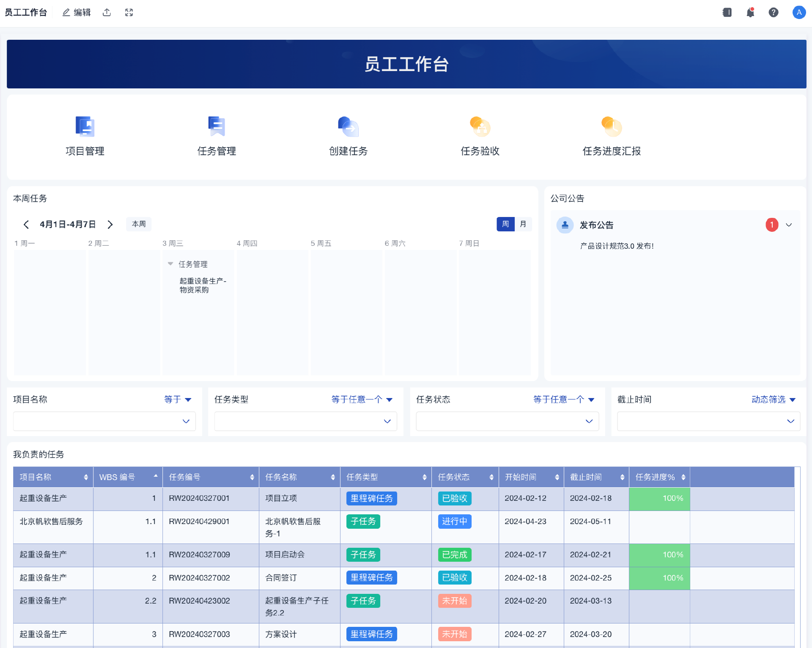Viewport: 812px width, 648px height.
Task: Go to next week with right arrow
Action: [x=110, y=225]
